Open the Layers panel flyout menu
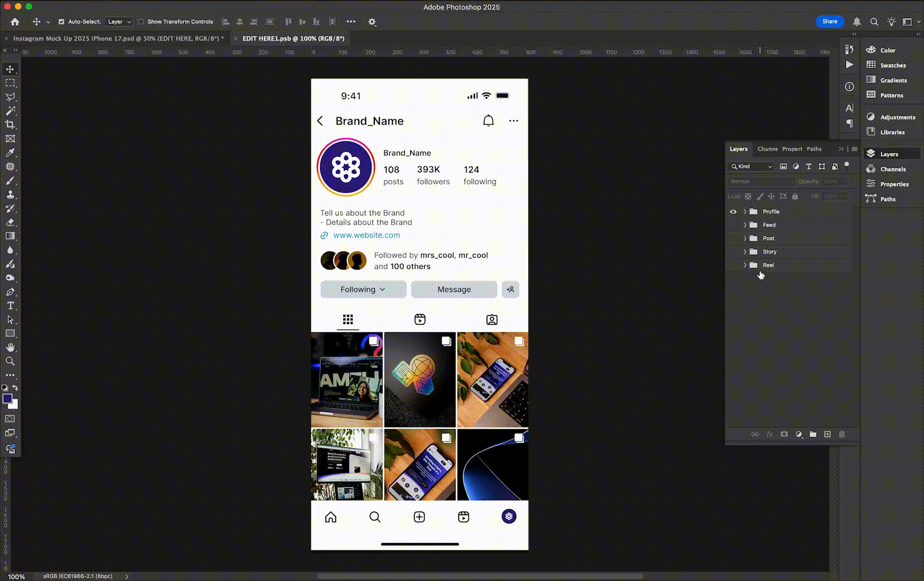 click(x=854, y=149)
